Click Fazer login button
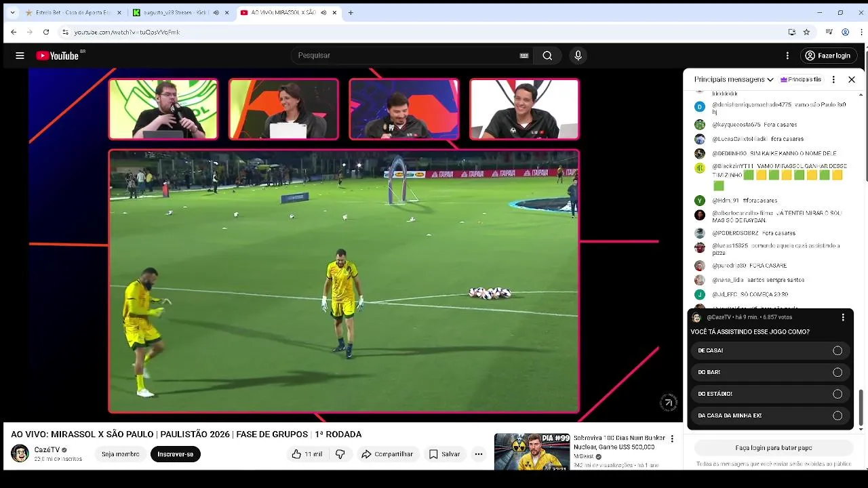868x488 pixels. coord(827,56)
